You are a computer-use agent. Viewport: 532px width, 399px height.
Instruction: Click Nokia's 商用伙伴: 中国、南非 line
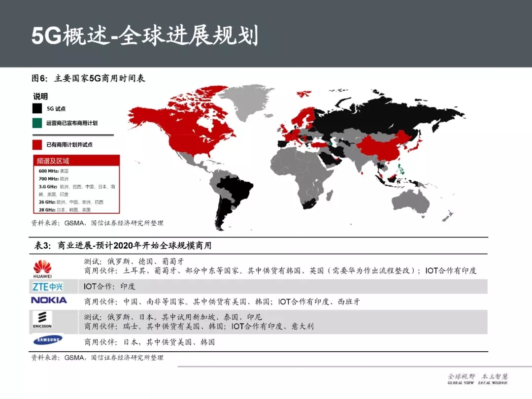pyautogui.click(x=222, y=301)
